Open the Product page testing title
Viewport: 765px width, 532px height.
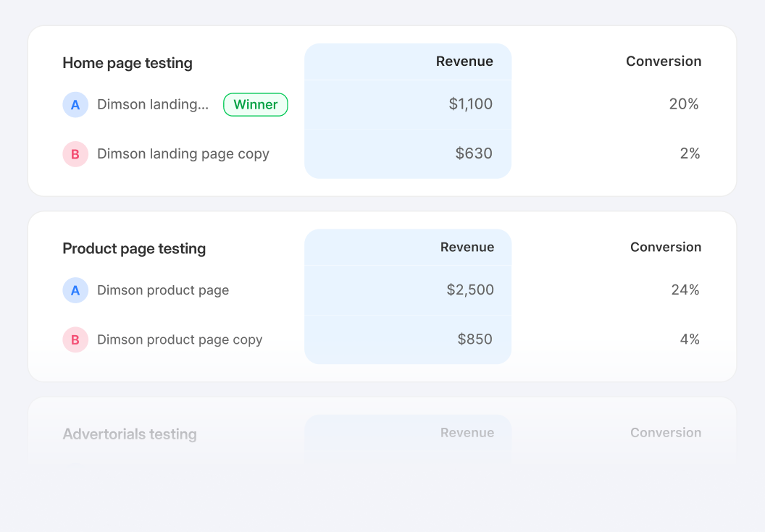(134, 249)
